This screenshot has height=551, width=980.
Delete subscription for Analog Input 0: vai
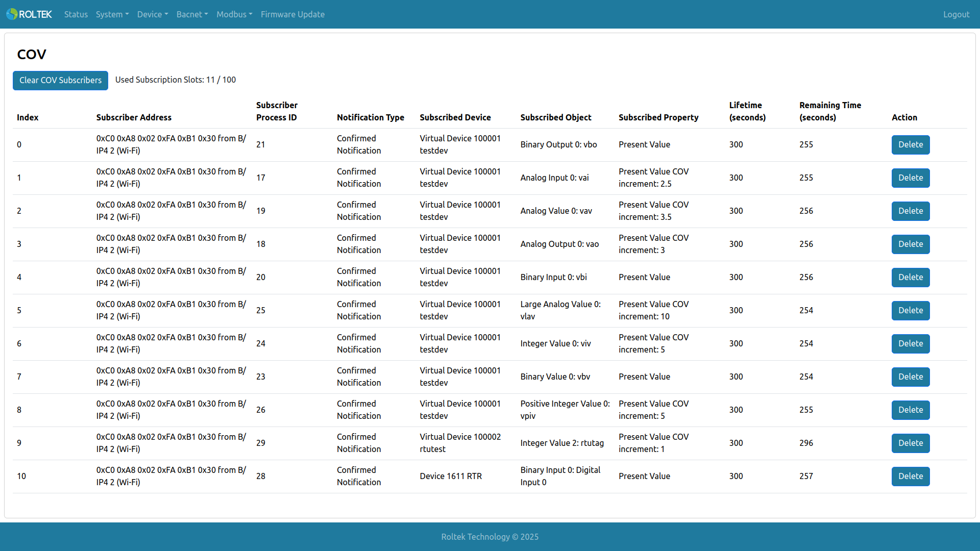click(x=911, y=178)
